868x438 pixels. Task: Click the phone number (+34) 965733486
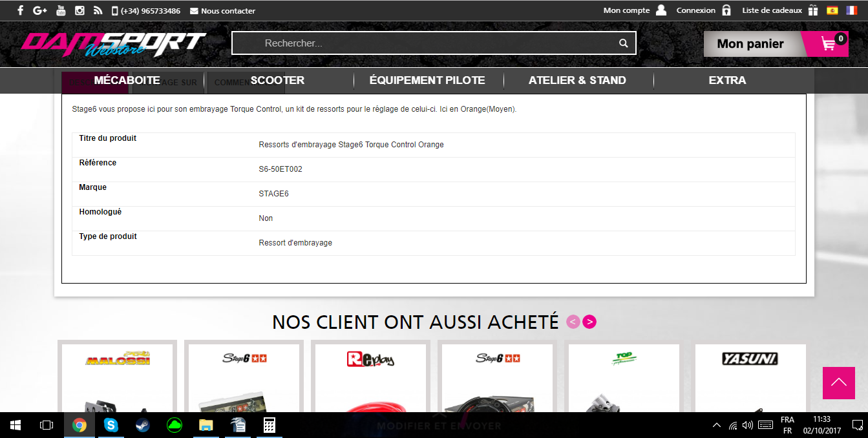pos(146,11)
